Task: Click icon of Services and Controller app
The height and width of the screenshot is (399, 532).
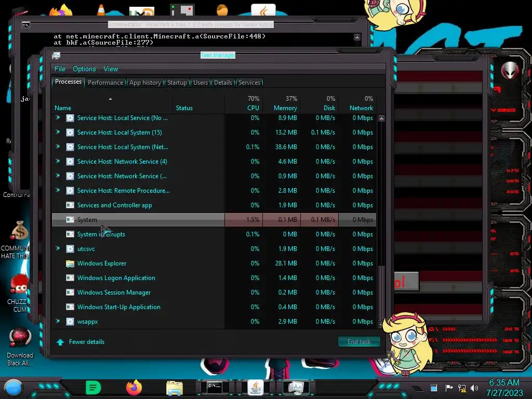Action: point(70,205)
